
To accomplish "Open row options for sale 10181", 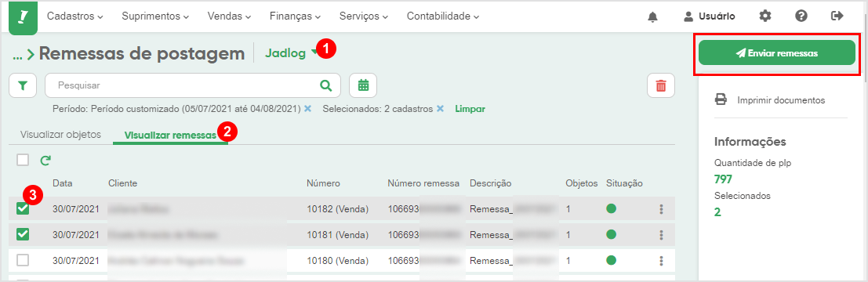I will click(x=661, y=235).
